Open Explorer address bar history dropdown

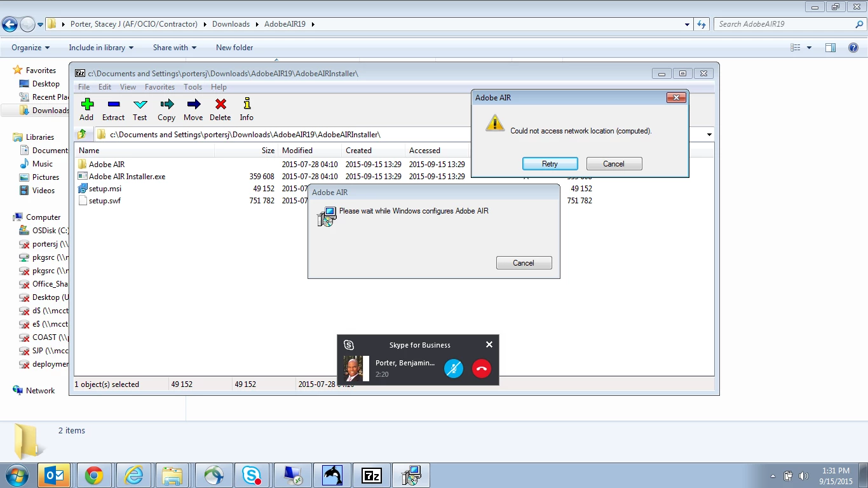[688, 25]
